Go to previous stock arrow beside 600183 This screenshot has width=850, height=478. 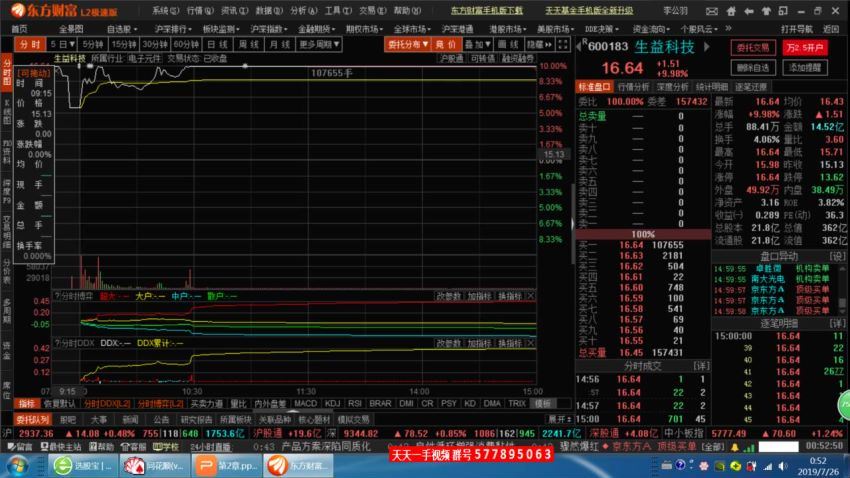[x=578, y=47]
